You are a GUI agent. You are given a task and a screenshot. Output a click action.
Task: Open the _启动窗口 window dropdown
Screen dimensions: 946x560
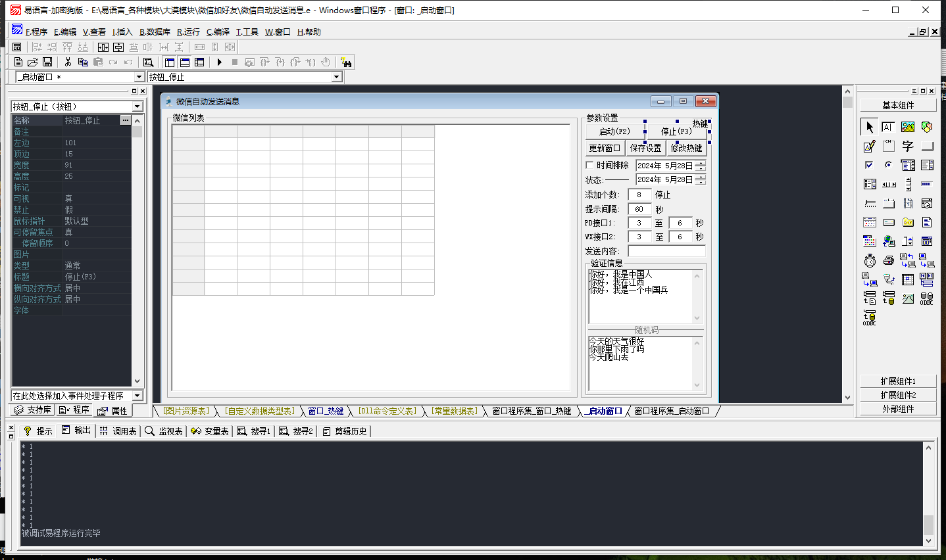click(139, 77)
